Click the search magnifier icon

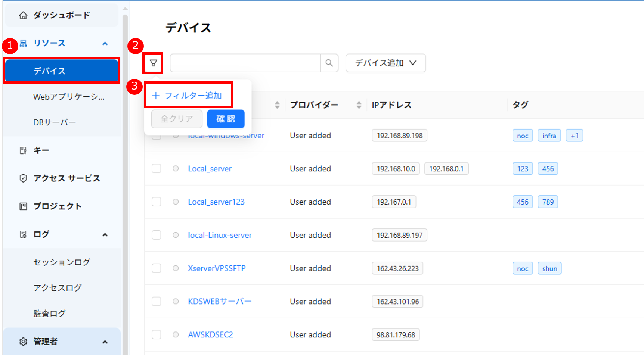[x=329, y=63]
